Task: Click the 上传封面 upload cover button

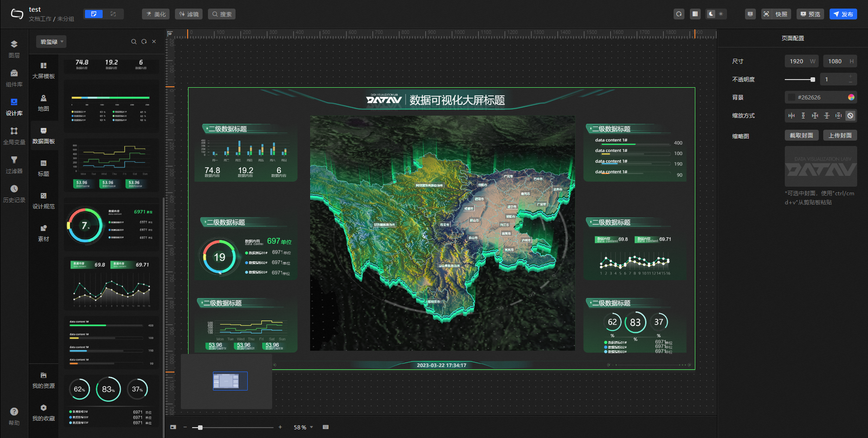Action: click(x=840, y=135)
